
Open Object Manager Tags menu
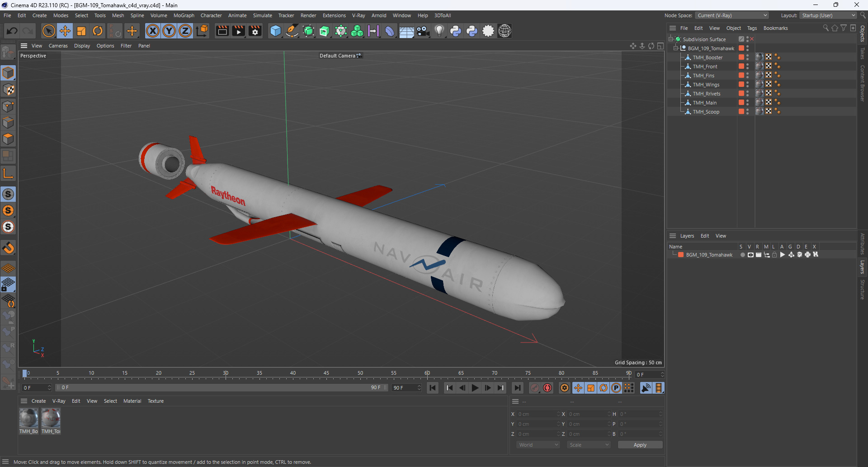coord(752,28)
